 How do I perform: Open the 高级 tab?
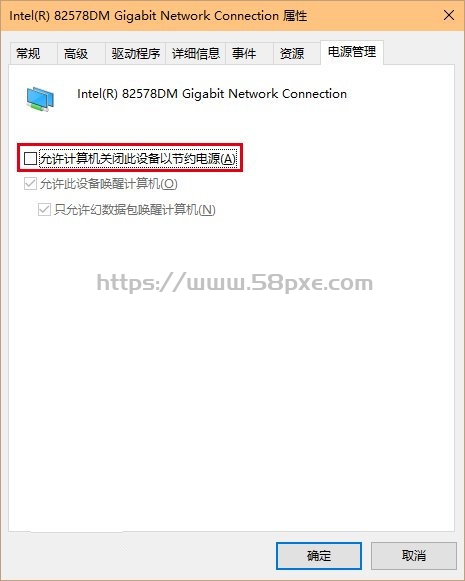point(76,54)
